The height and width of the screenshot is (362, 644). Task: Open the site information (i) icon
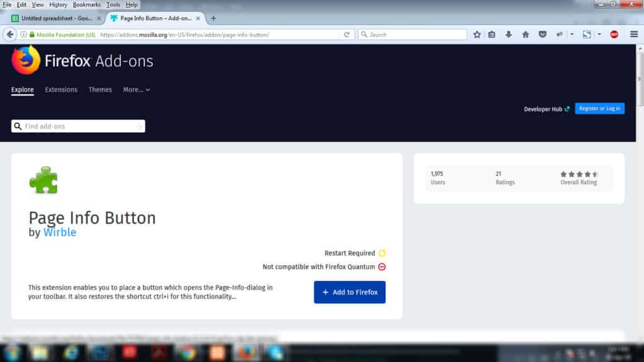click(23, 35)
